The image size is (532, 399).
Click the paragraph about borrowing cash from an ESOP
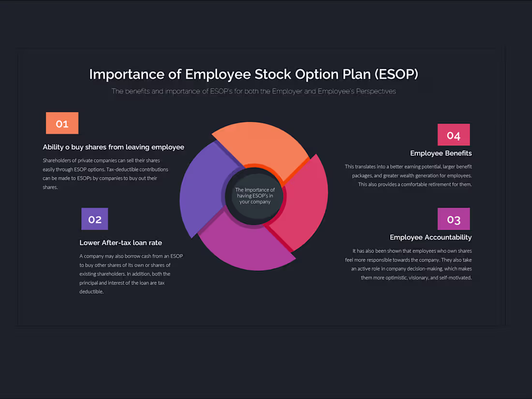tap(131, 274)
